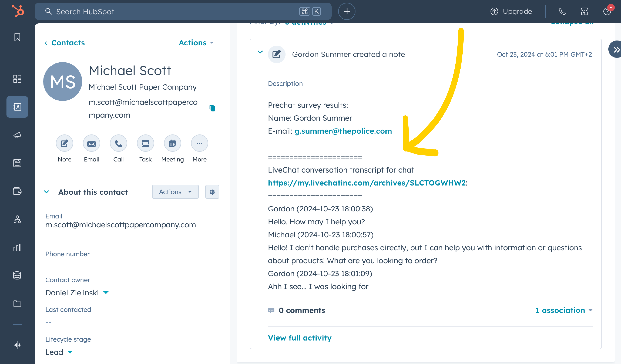
Task: Click the Upgrade button
Action: [511, 11]
